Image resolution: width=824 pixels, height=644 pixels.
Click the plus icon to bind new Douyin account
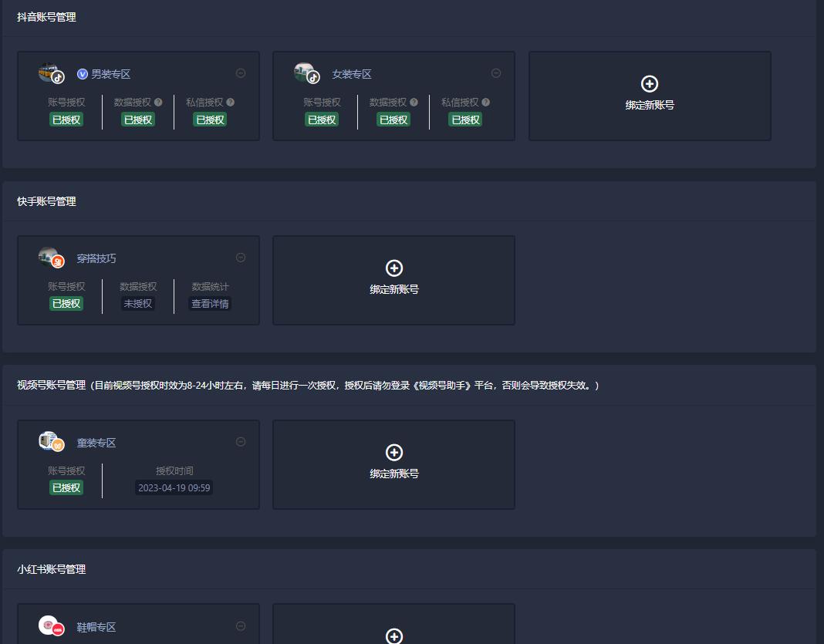[x=650, y=85]
